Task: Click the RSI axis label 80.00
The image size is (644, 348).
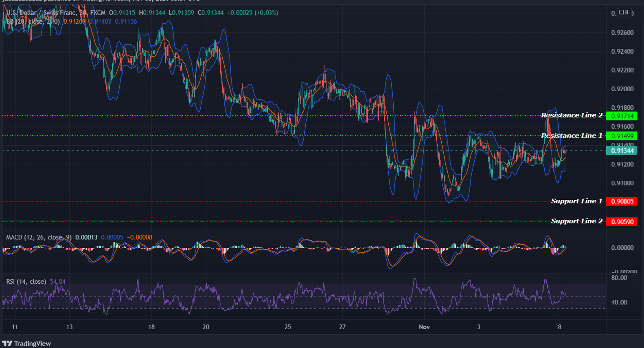Action: (619, 278)
